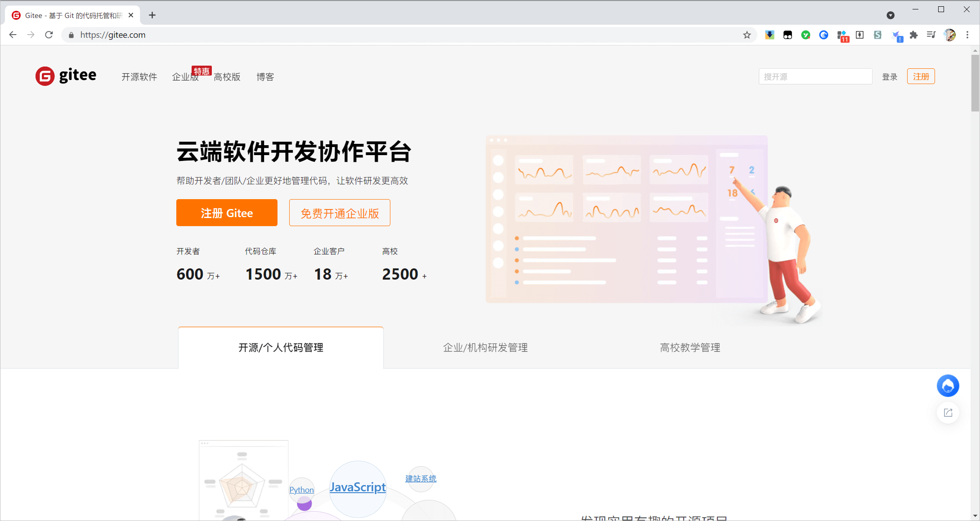The width and height of the screenshot is (980, 521).
Task: Click the address bar URL gitee.com
Action: click(x=113, y=35)
